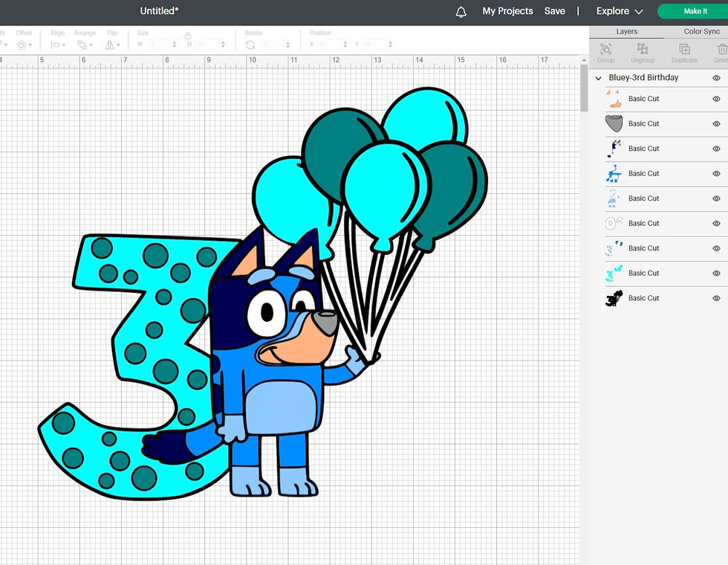Image resolution: width=728 pixels, height=565 pixels.
Task: Click the Position Y input field
Action: 374,45
